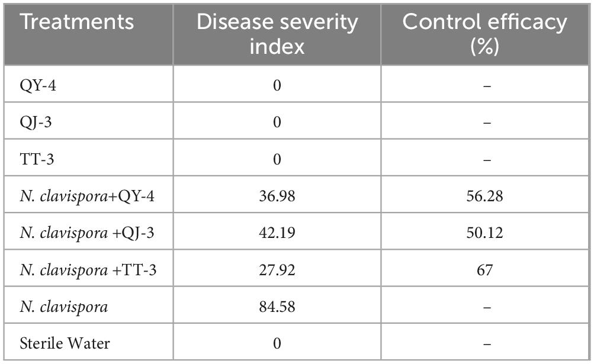The height and width of the screenshot is (364, 594).
Task: Select the standalone N. clavispora cell
Action: tap(63, 307)
